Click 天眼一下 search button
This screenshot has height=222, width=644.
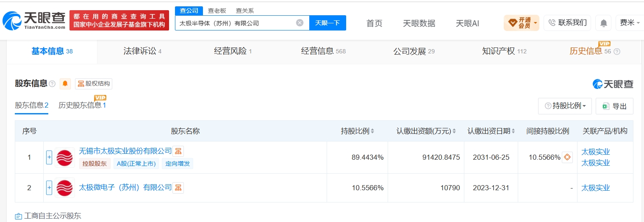pyautogui.click(x=328, y=23)
